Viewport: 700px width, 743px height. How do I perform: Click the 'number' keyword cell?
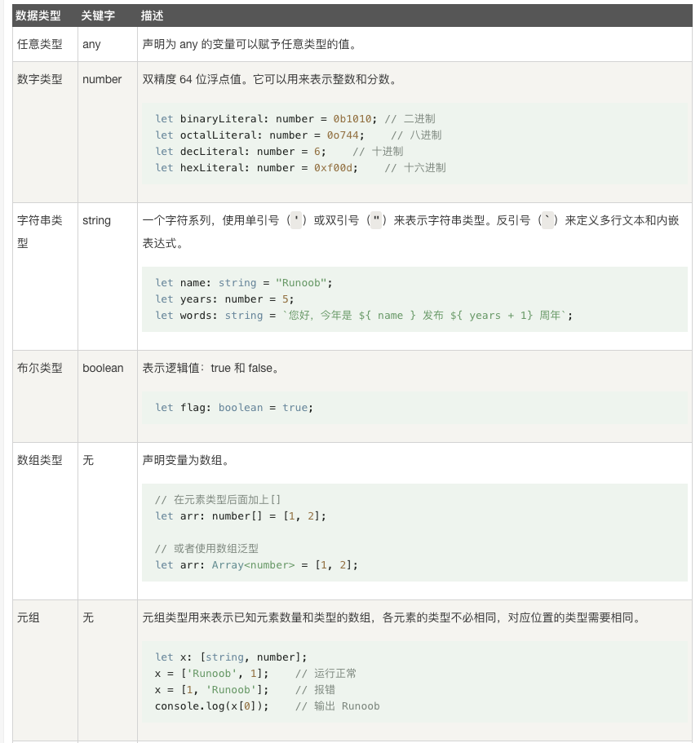click(x=102, y=79)
